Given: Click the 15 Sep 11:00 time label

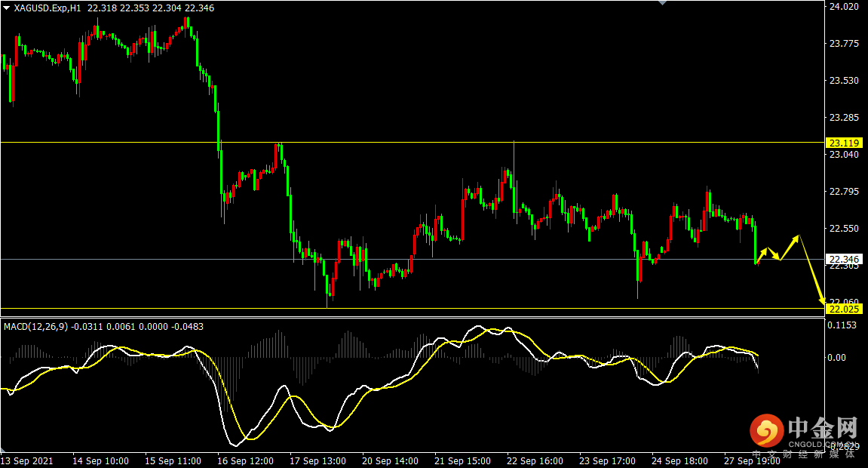Looking at the screenshot, I should point(173,460).
